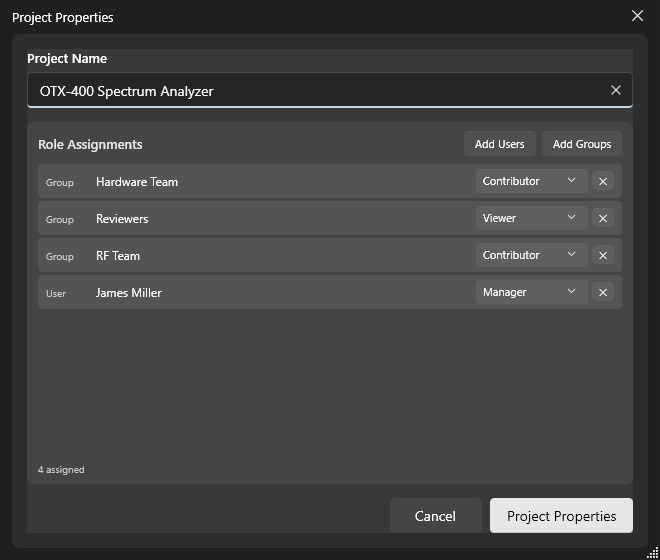The width and height of the screenshot is (660, 560).
Task: Open role dropdown for Hardware Team
Action: pos(532,181)
